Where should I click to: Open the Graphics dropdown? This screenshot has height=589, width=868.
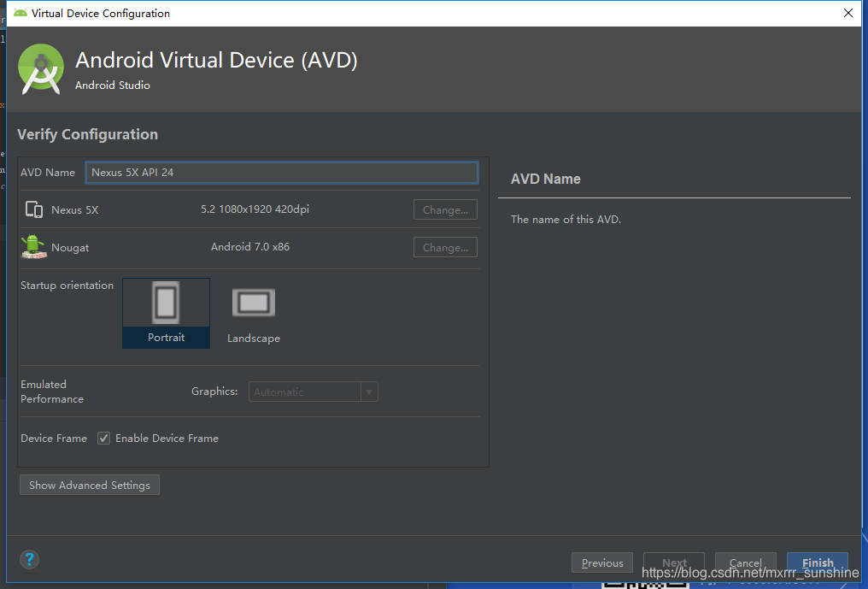[x=314, y=392]
